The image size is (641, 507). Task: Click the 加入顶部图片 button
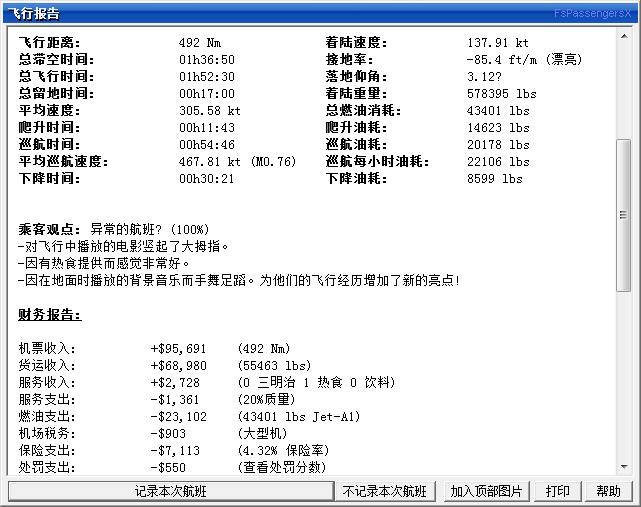pos(486,491)
